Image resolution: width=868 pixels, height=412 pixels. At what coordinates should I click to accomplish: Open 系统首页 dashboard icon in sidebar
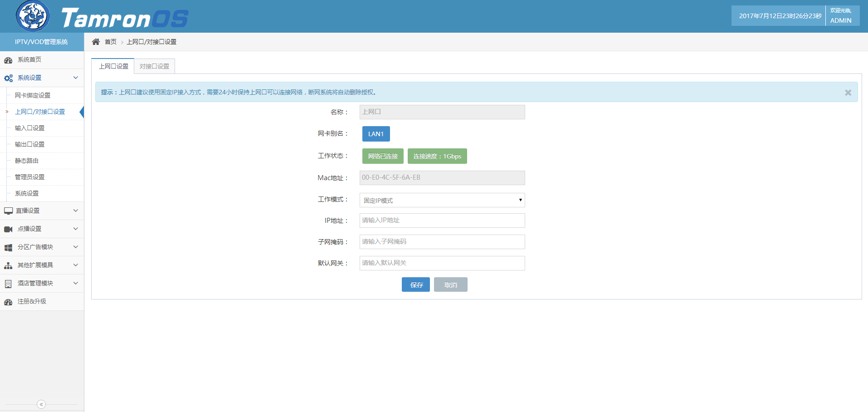coord(8,60)
